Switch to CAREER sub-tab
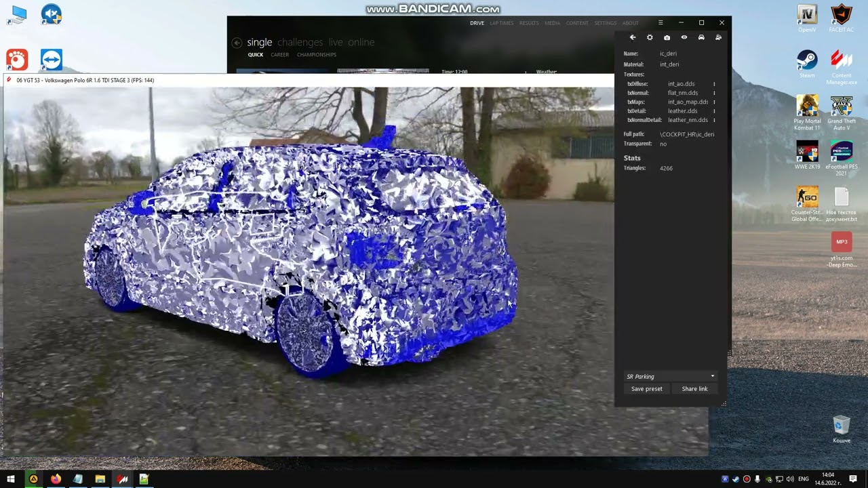 [x=279, y=55]
